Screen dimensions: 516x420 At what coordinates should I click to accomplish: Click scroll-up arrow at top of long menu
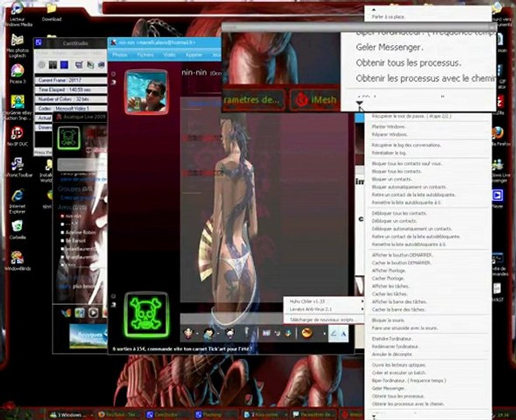(374, 10)
